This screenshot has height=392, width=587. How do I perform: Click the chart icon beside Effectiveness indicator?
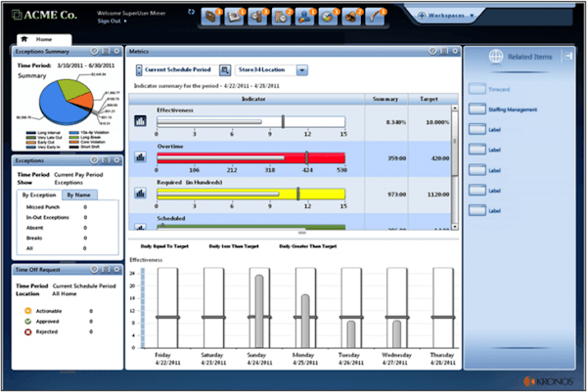pos(140,122)
